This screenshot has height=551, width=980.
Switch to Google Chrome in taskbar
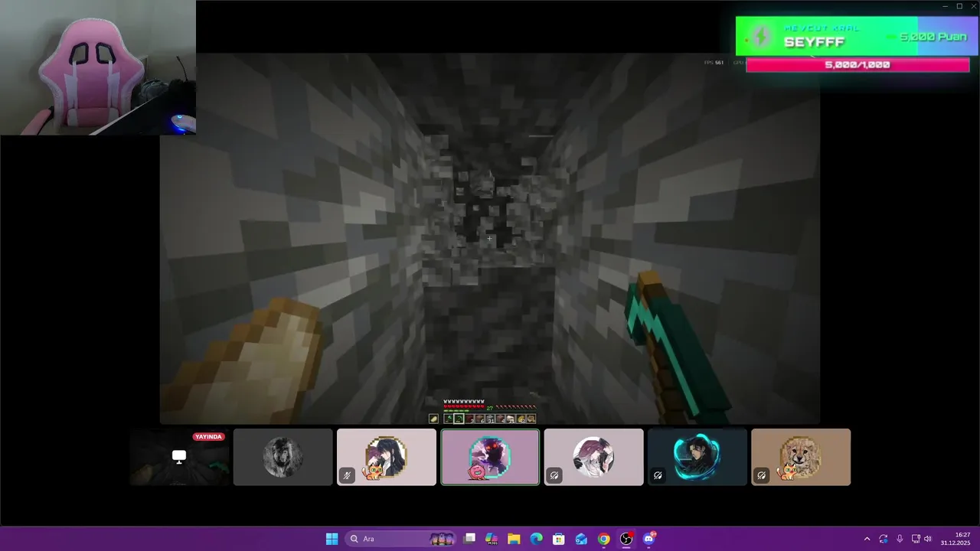pyautogui.click(x=604, y=539)
